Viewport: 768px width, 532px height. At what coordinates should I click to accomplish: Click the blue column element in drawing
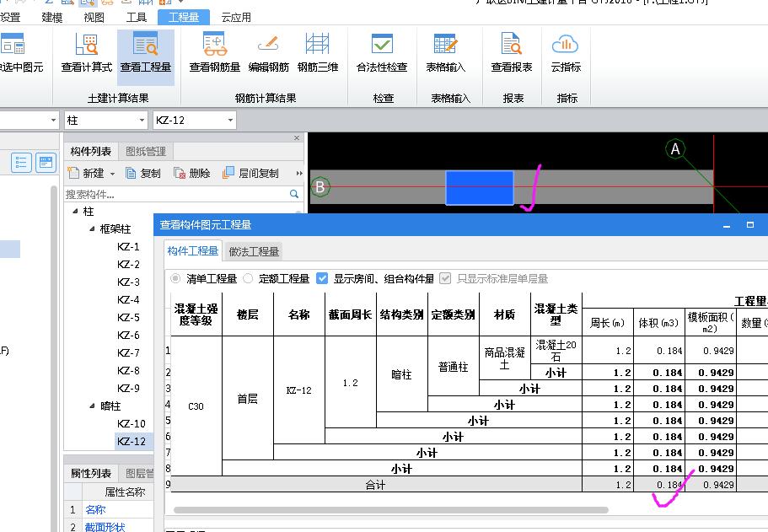point(480,188)
